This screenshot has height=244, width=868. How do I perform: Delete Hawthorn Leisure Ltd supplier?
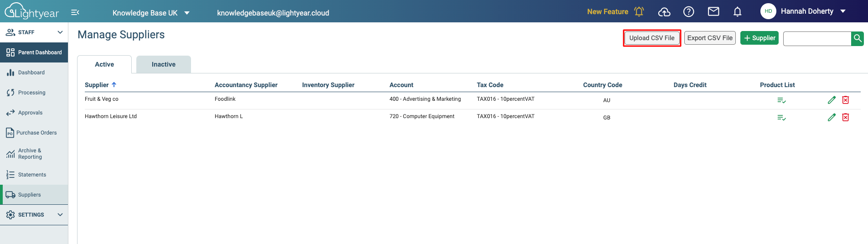[846, 117]
